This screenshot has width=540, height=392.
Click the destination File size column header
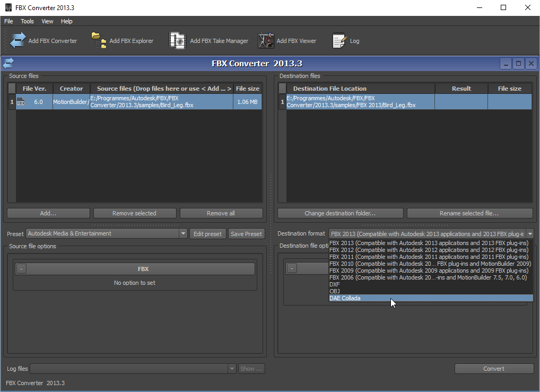click(510, 89)
